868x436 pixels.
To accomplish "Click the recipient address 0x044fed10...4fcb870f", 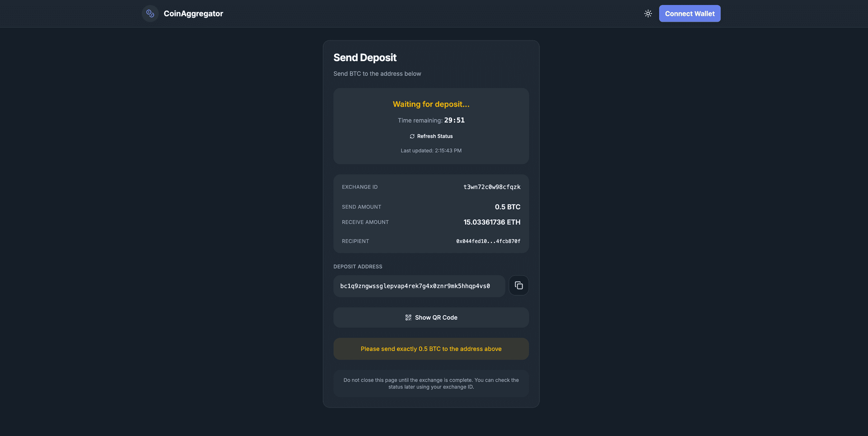I will coord(488,241).
